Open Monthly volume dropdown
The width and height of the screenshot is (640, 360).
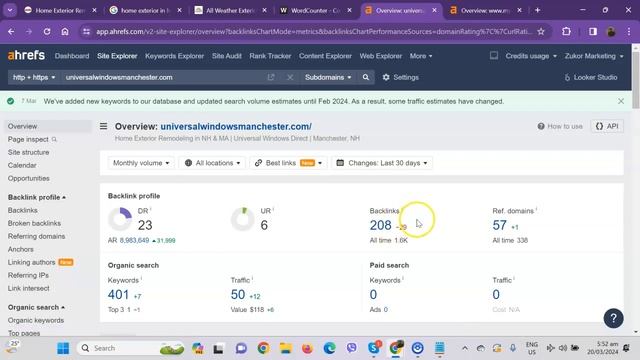point(141,163)
